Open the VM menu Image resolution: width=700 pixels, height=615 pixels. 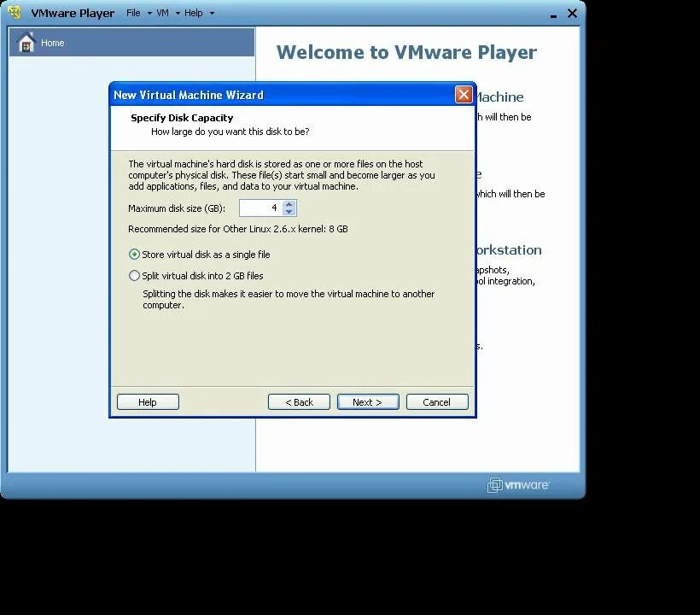pyautogui.click(x=162, y=13)
